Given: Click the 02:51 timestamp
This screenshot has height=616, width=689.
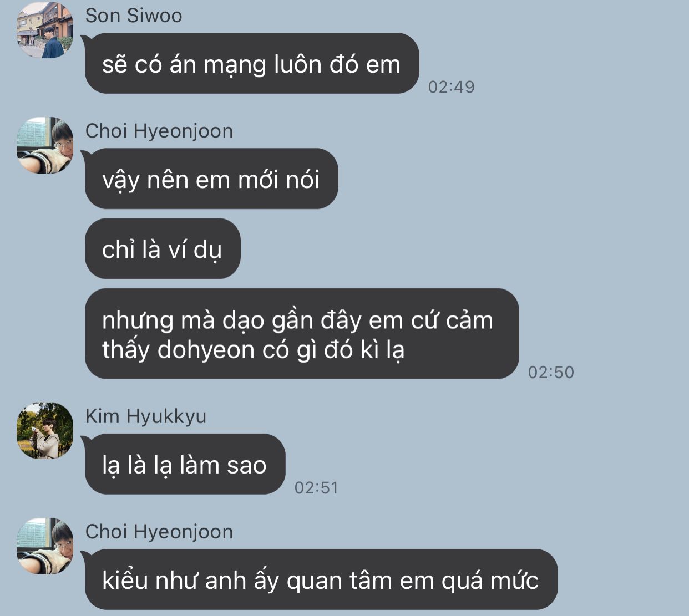Looking at the screenshot, I should tap(316, 487).
